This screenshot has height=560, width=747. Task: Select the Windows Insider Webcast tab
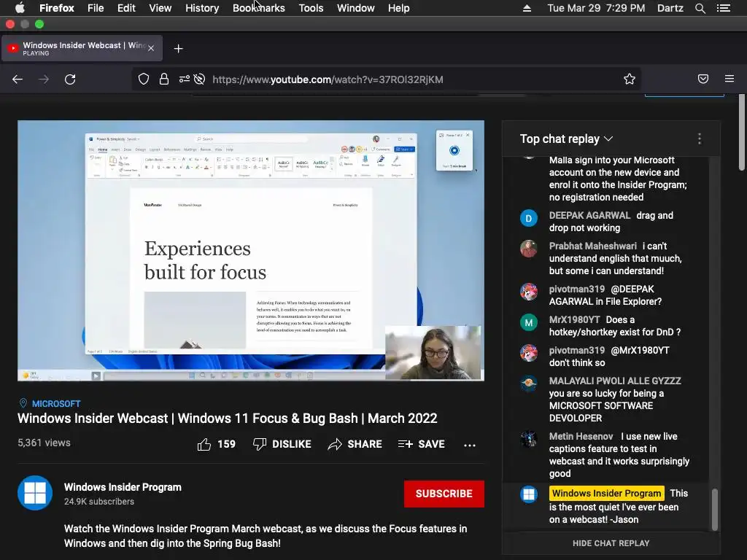(82, 48)
